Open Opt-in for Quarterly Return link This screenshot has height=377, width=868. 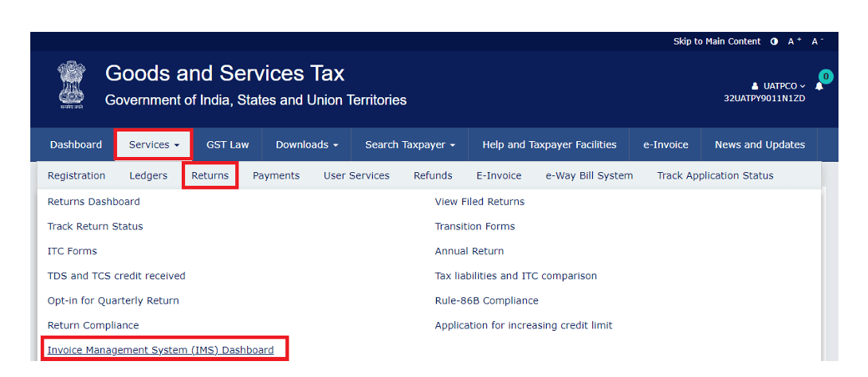[113, 300]
